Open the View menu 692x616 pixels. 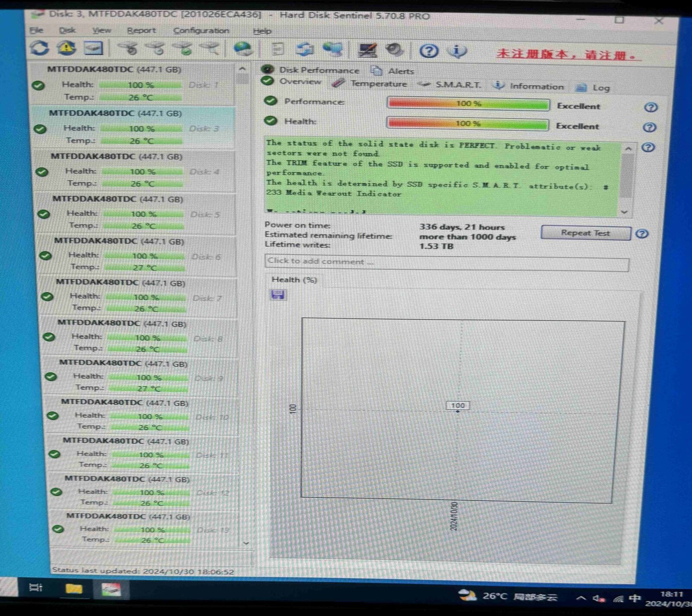(x=102, y=30)
